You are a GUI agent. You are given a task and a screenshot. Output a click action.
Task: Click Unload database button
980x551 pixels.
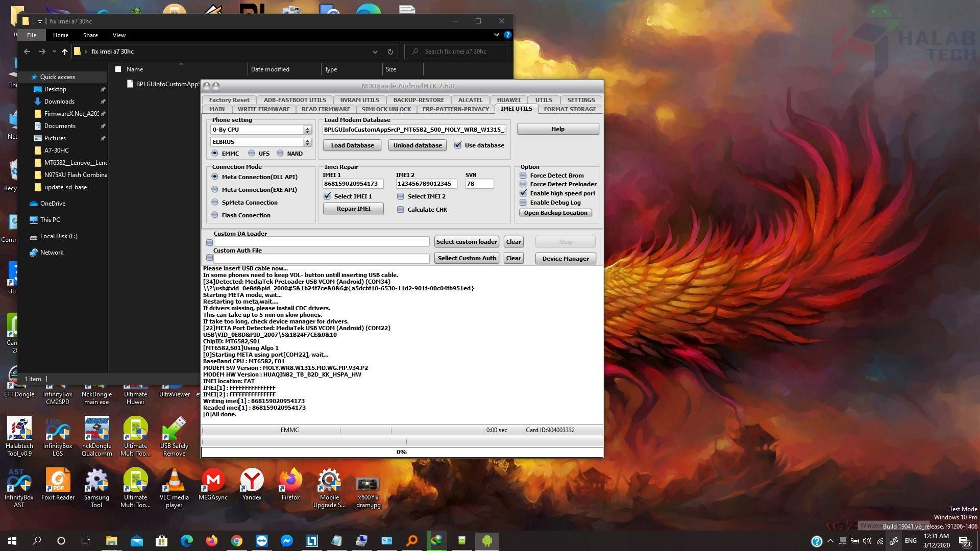click(x=418, y=145)
